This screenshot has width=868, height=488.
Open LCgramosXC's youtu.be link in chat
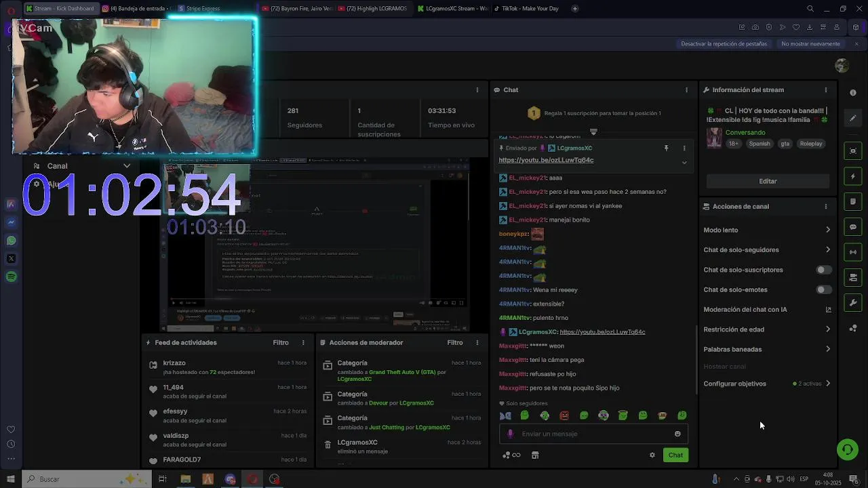pyautogui.click(x=602, y=331)
